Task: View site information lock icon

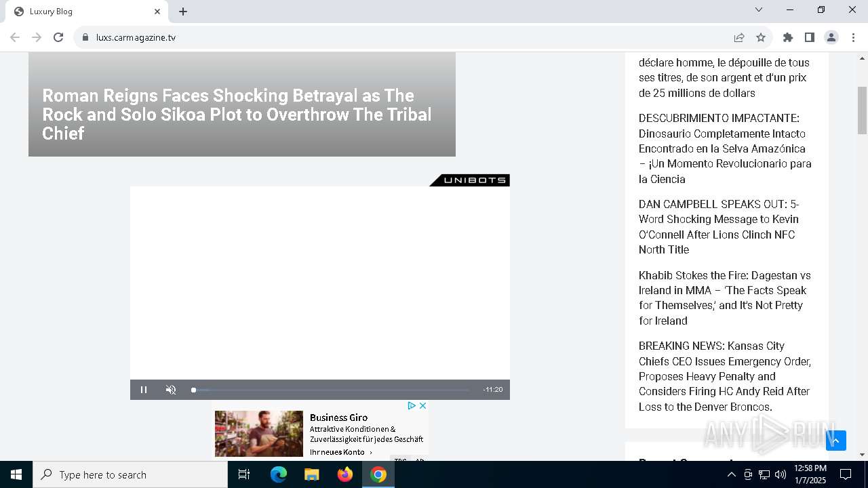Action: (x=85, y=37)
